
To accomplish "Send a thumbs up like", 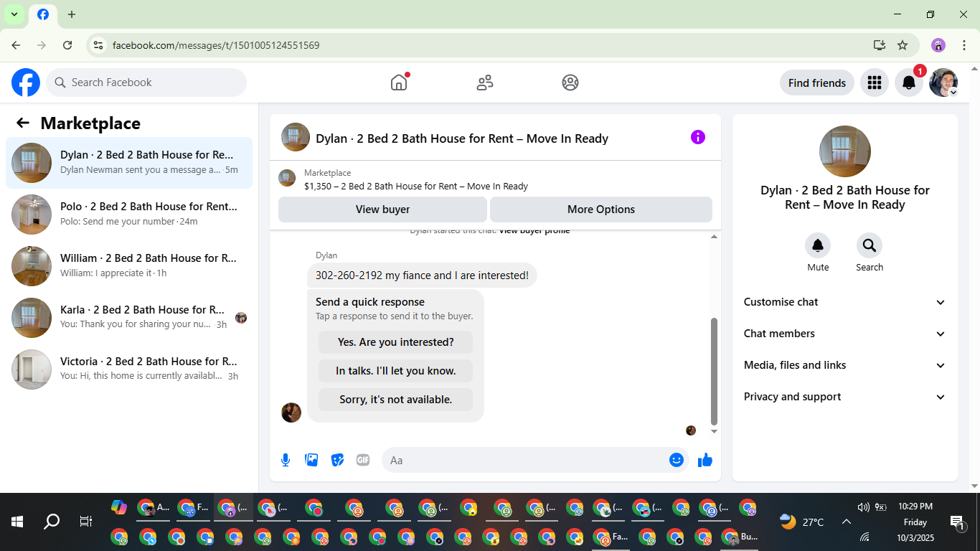I will click(705, 460).
